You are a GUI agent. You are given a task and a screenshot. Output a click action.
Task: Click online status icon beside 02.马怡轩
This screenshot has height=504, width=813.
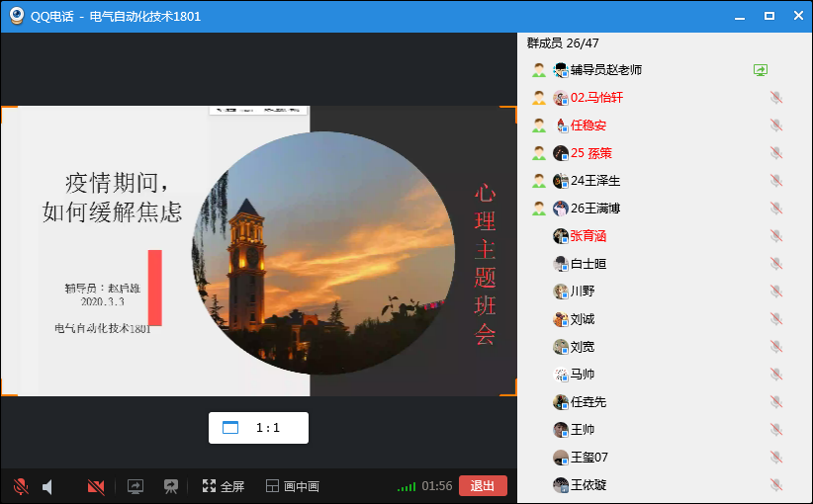point(539,98)
